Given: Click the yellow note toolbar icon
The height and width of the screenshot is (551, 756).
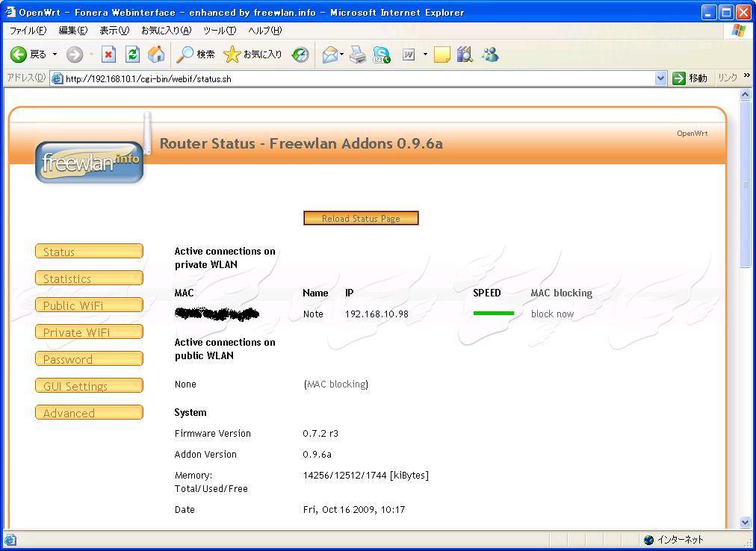Looking at the screenshot, I should pos(442,55).
